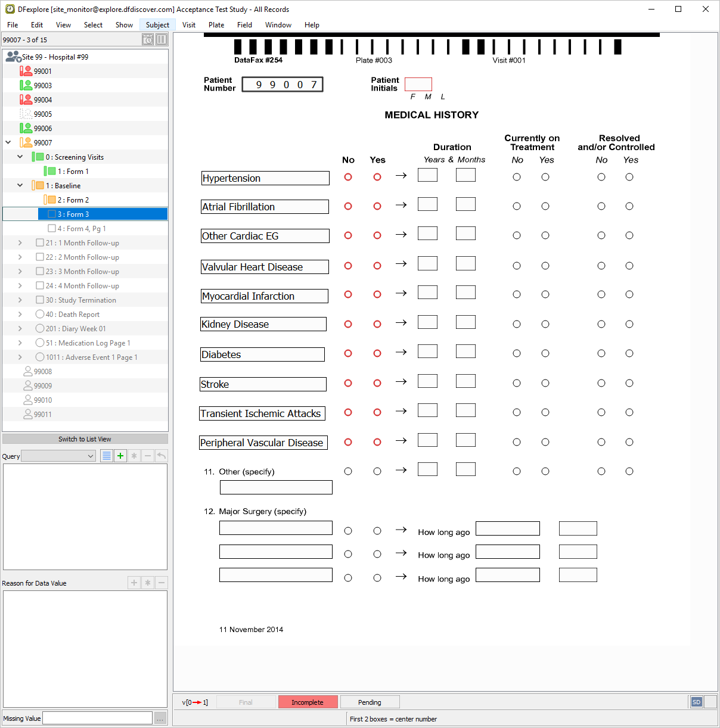This screenshot has height=728, width=720.
Task: Mark Stroke as currently on treatment Yes
Action: coord(545,383)
